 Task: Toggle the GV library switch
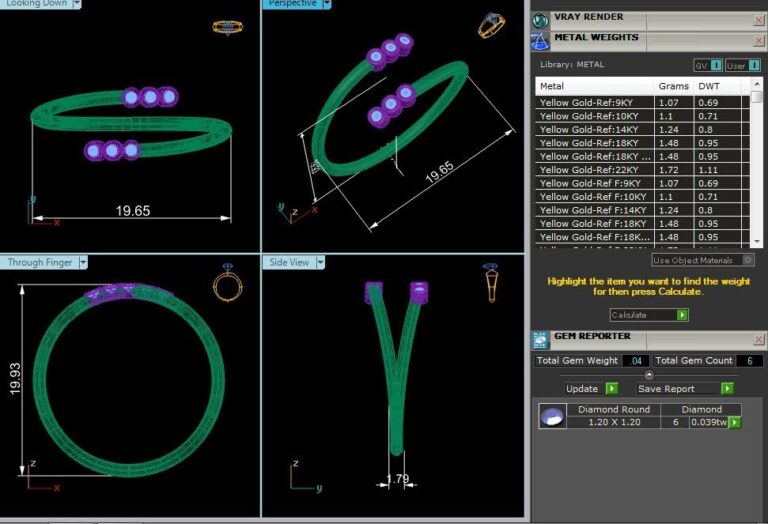point(708,65)
